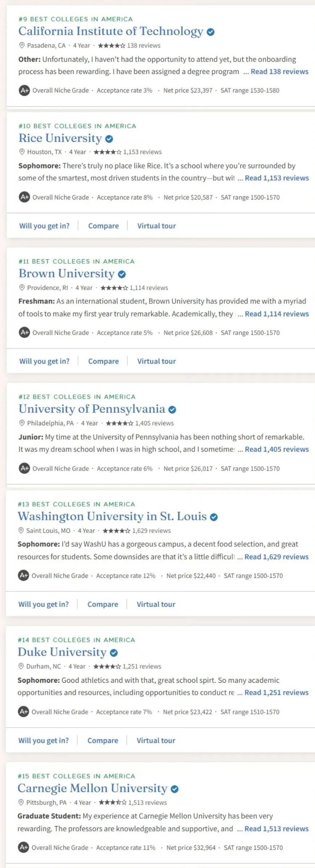Click the verified checkmark next to Rice University
The image size is (315, 868).
pos(109,139)
